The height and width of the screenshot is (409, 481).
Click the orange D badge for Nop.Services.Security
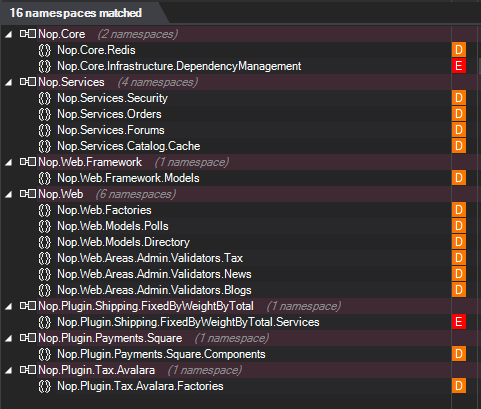[459, 98]
